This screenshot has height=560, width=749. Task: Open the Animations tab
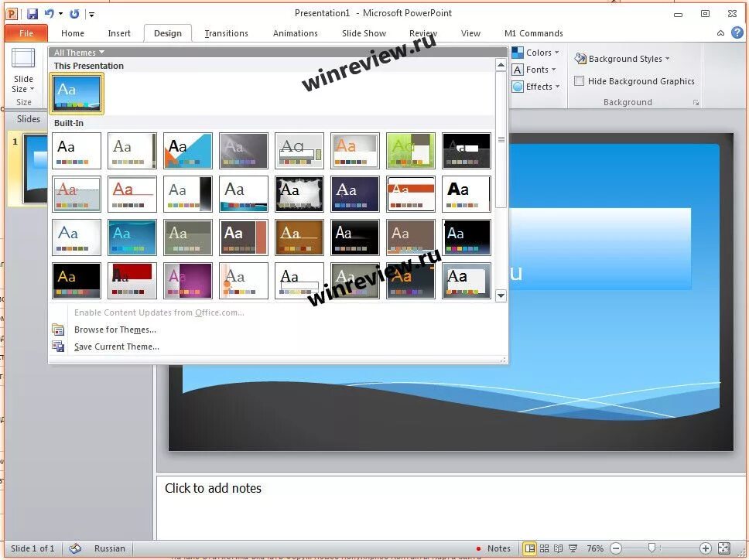[x=296, y=33]
